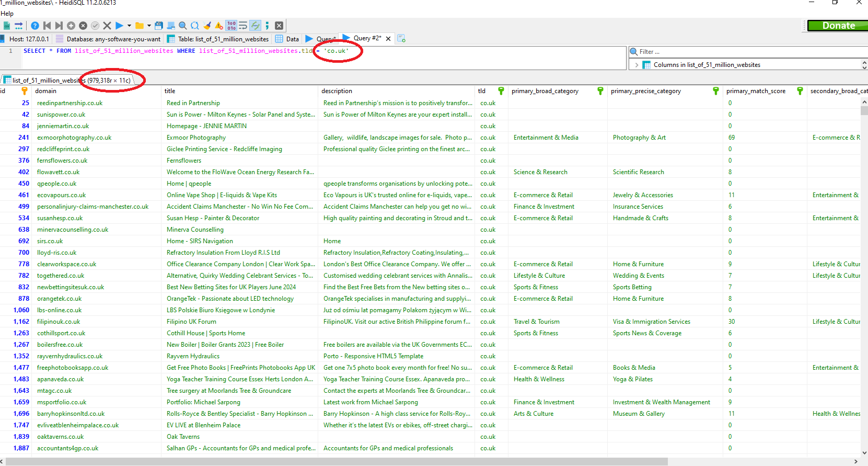
Task: Click the 'Sports Betting' precise category cell
Action: 665,287
